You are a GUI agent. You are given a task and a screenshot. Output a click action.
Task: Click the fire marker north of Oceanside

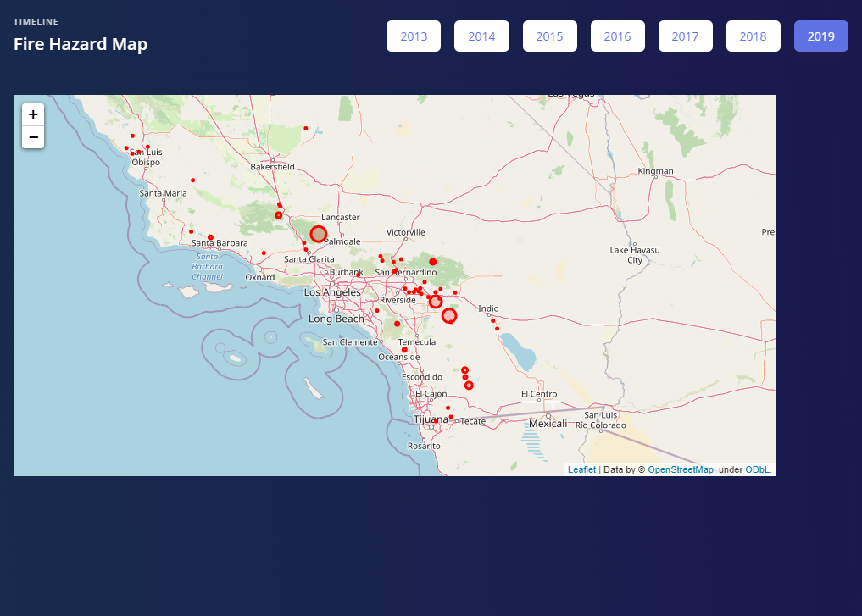tap(404, 349)
